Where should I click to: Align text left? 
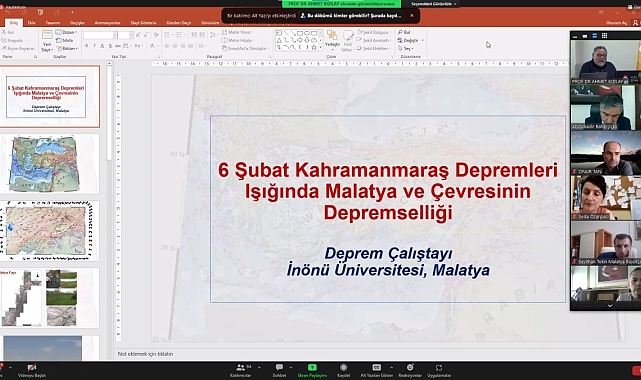pyautogui.click(x=167, y=46)
